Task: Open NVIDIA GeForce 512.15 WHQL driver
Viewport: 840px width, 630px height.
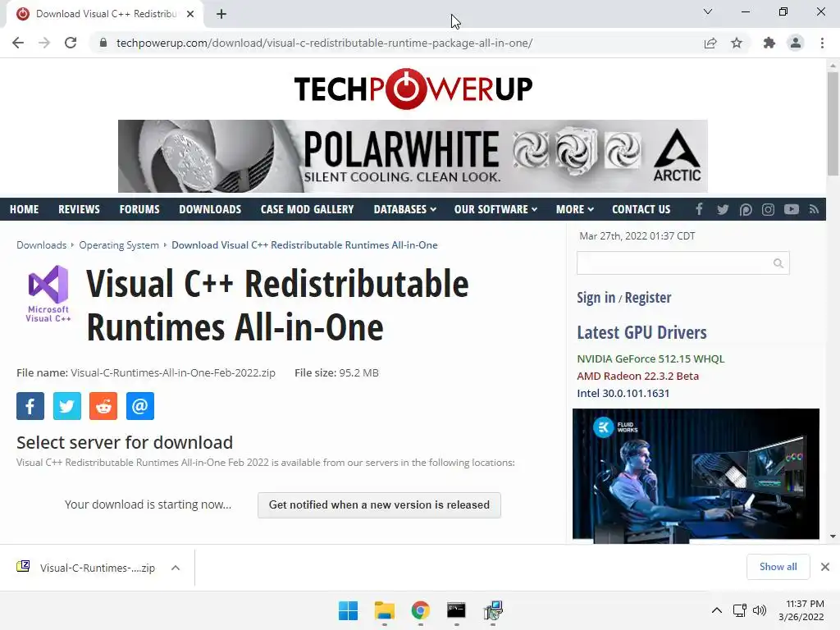Action: (651, 359)
